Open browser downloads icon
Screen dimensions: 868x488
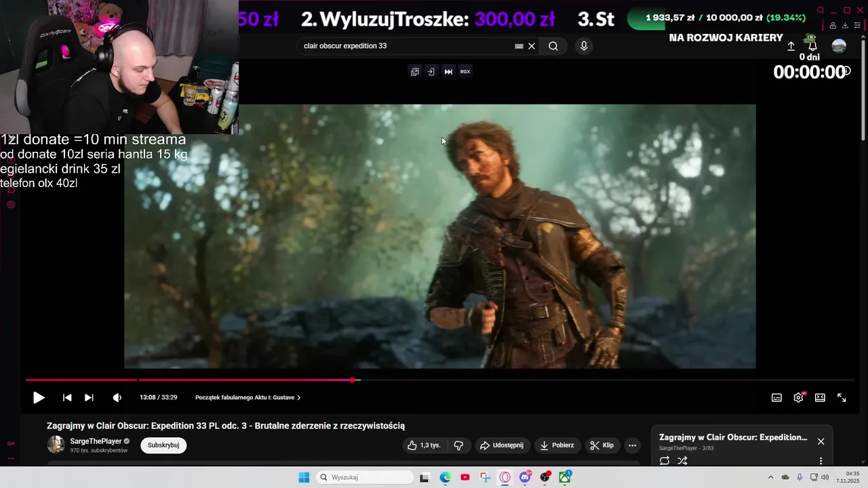click(846, 26)
